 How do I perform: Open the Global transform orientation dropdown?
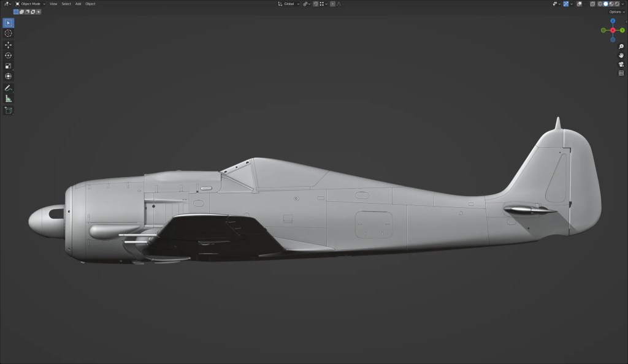pos(289,4)
